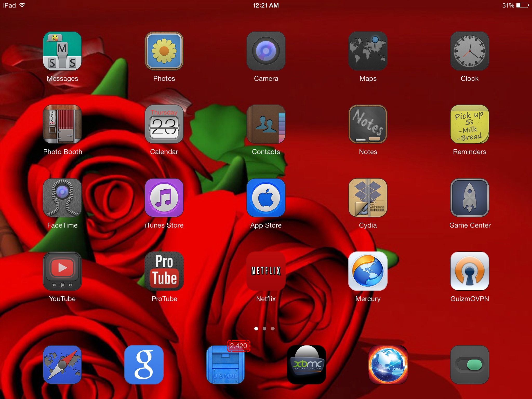Open the ProTube app
The height and width of the screenshot is (399, 532).
164,271
